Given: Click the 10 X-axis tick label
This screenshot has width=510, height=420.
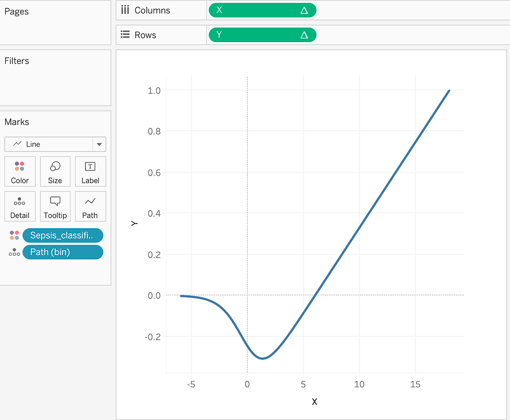Looking at the screenshot, I should coord(359,384).
